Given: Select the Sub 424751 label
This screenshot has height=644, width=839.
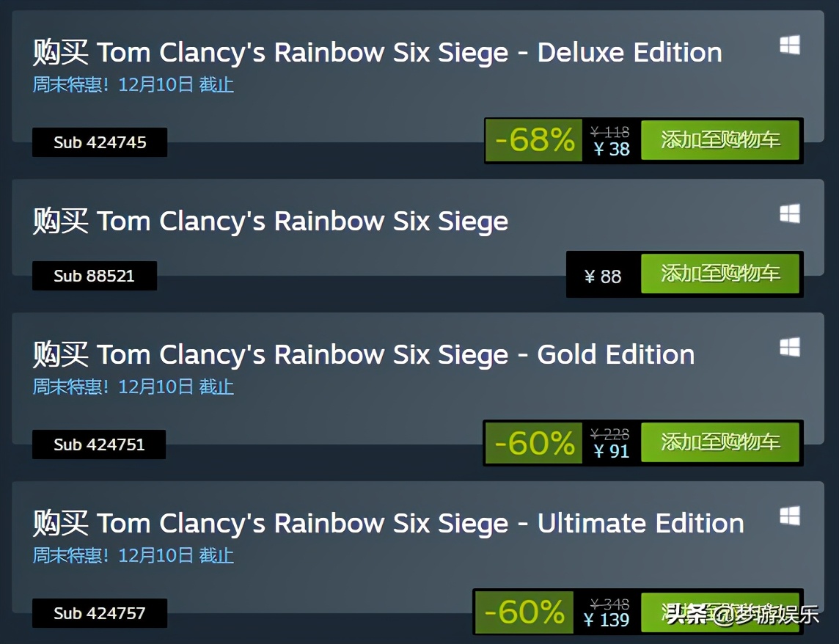Looking at the screenshot, I should coord(99,444).
